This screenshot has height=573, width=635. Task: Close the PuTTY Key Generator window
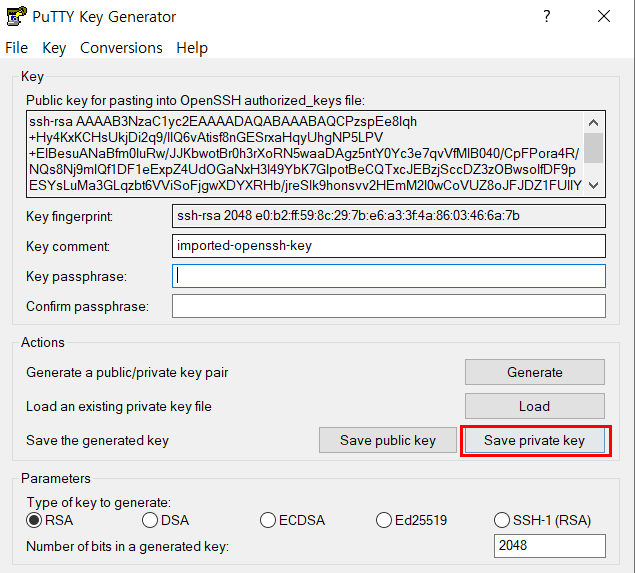pos(603,17)
